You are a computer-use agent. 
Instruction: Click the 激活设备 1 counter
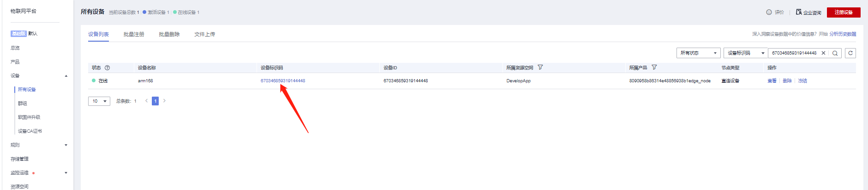156,12
